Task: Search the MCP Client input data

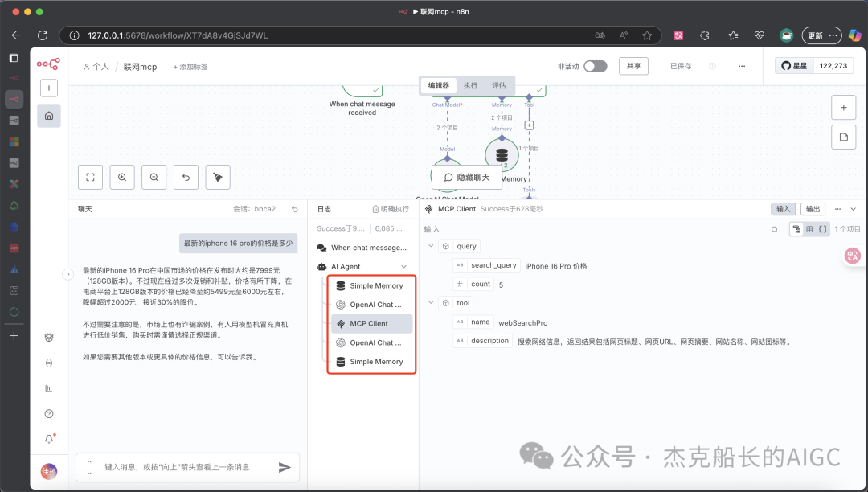Action: coord(775,229)
